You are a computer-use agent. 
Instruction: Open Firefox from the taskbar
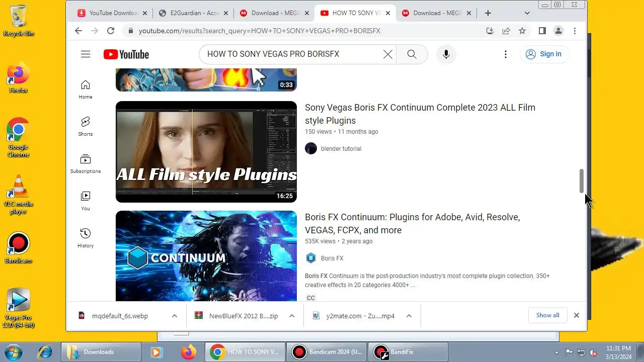pyautogui.click(x=189, y=352)
